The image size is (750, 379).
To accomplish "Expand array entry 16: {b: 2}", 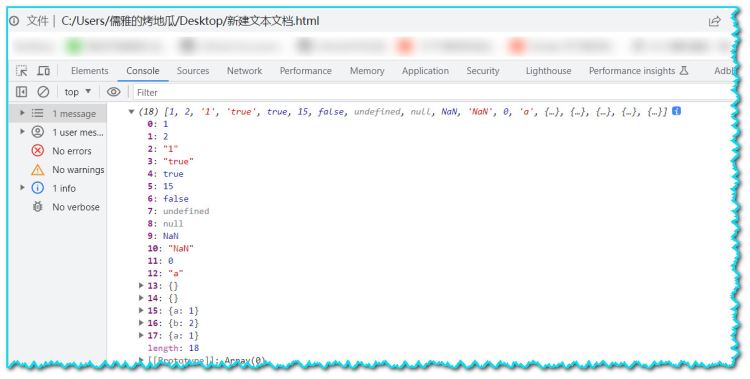I will point(141,323).
